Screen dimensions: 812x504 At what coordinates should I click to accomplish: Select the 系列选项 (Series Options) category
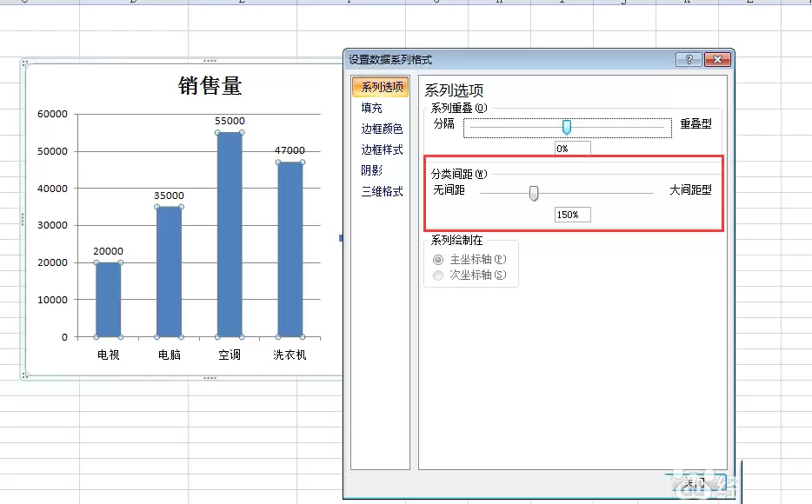380,87
